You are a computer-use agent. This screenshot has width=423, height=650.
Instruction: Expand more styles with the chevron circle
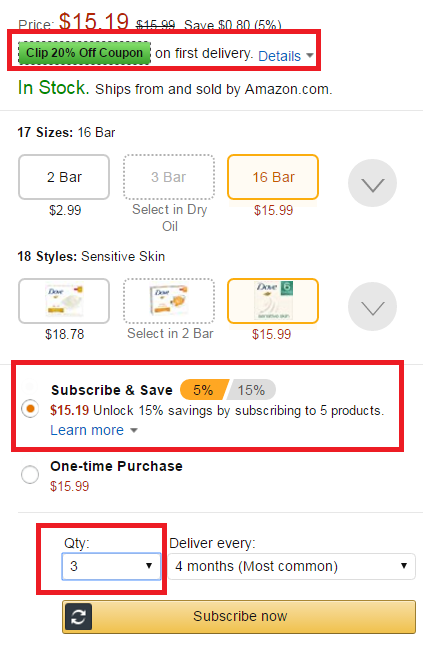tap(372, 306)
